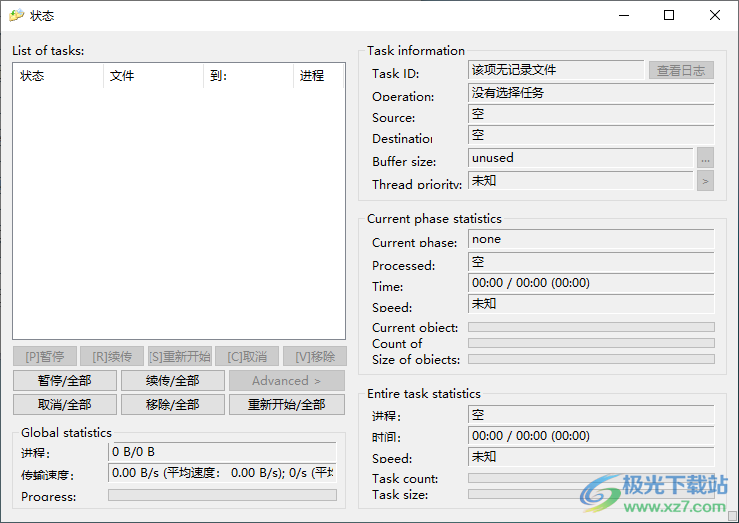Click Speed field in entire task statistics
Viewport: 739px width, 523px height.
pos(591,457)
